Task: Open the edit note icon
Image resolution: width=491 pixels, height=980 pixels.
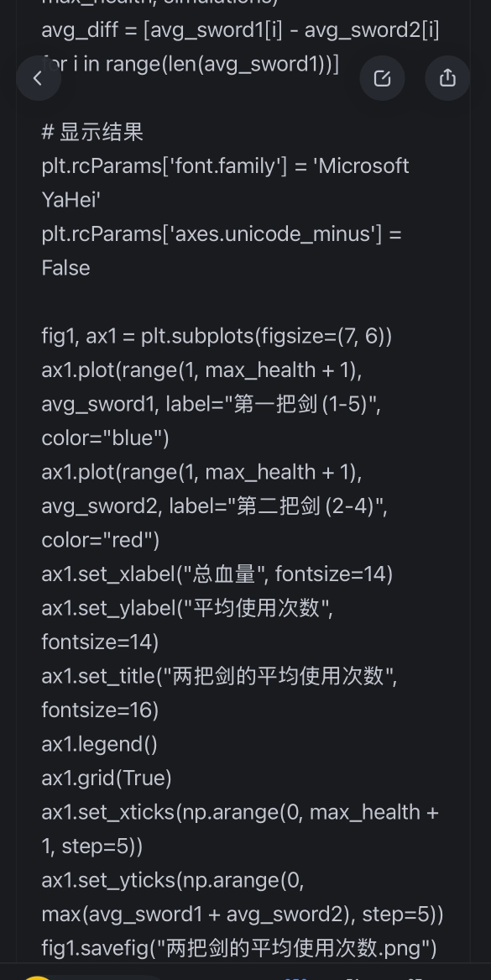Action: [382, 78]
